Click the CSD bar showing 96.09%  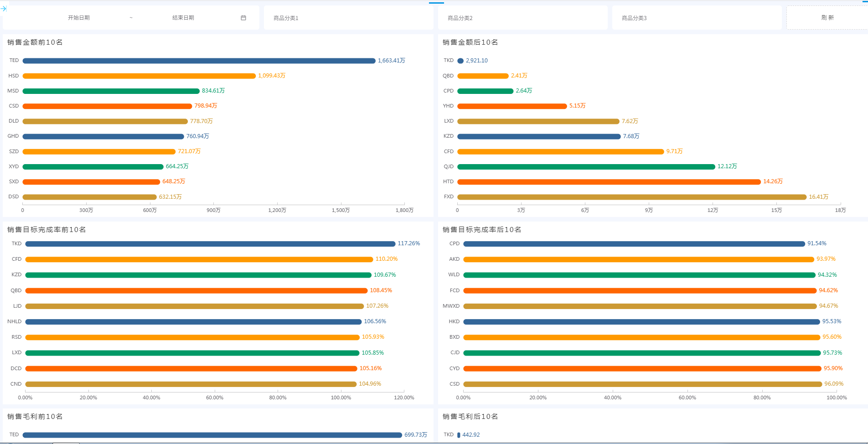[x=642, y=384]
